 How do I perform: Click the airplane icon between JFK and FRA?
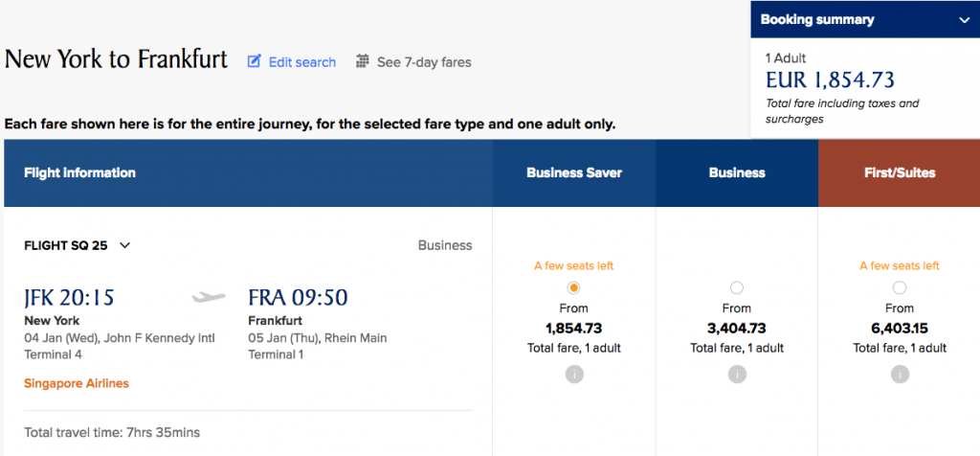tap(209, 297)
